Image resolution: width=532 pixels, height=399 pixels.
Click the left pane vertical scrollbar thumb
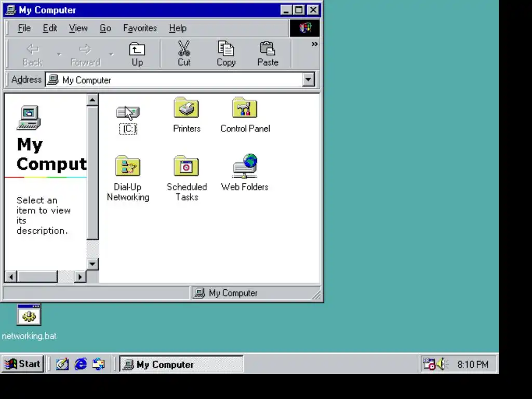tap(92, 173)
